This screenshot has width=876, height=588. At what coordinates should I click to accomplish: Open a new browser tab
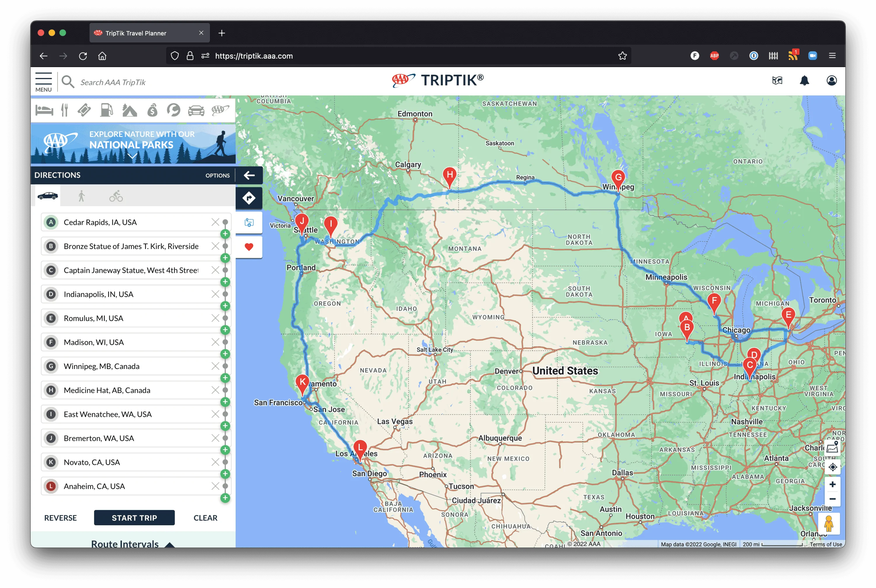222,33
